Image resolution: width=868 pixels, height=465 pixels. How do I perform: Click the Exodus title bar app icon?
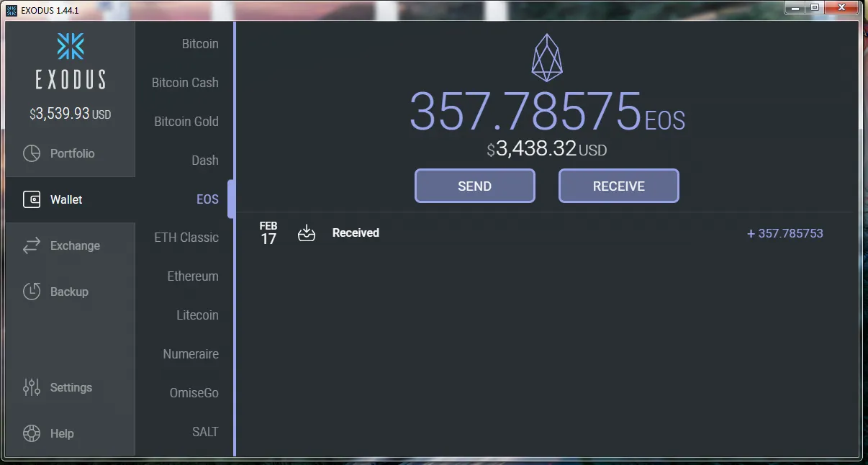coord(12,10)
